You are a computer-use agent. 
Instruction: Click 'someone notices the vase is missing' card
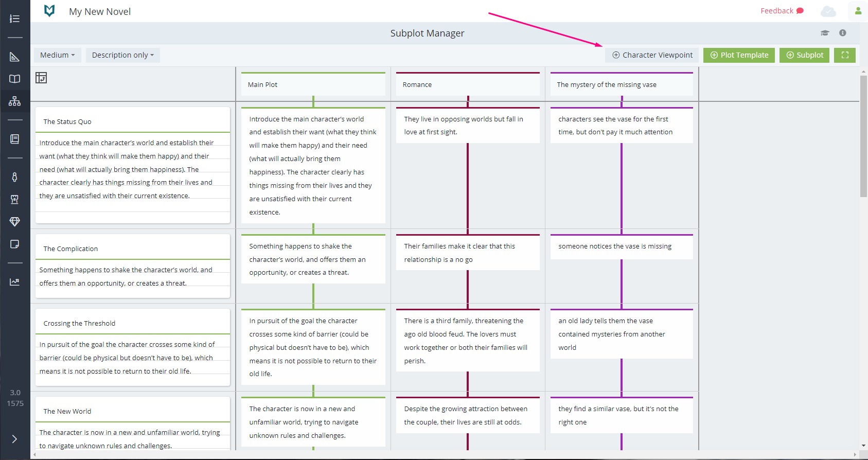(x=622, y=247)
